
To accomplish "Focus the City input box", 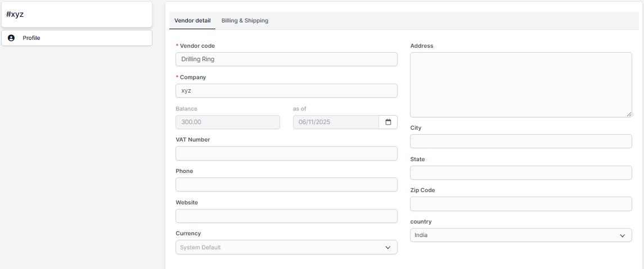I will (521, 142).
